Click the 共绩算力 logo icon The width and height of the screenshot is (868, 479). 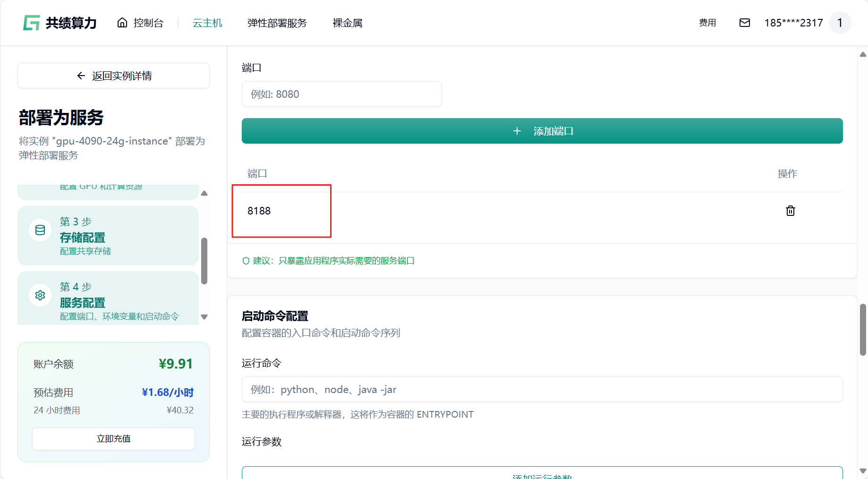tap(31, 23)
